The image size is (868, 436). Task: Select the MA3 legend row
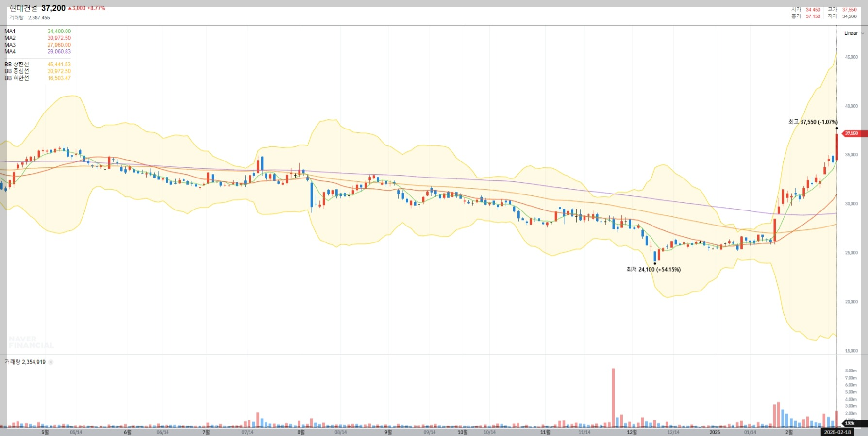coord(37,45)
